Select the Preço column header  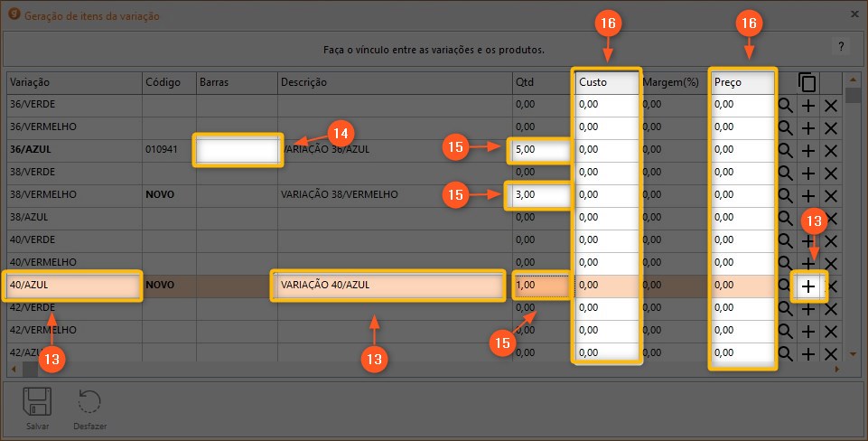pyautogui.click(x=742, y=82)
